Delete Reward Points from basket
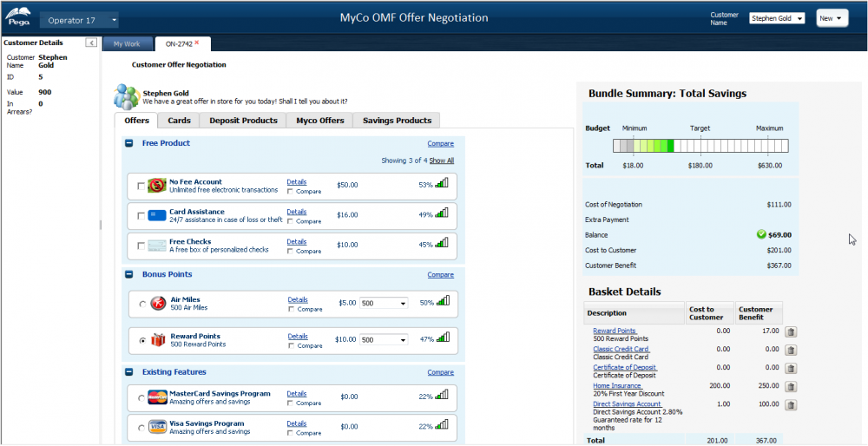Viewport: 868px width, 446px height. pos(792,332)
